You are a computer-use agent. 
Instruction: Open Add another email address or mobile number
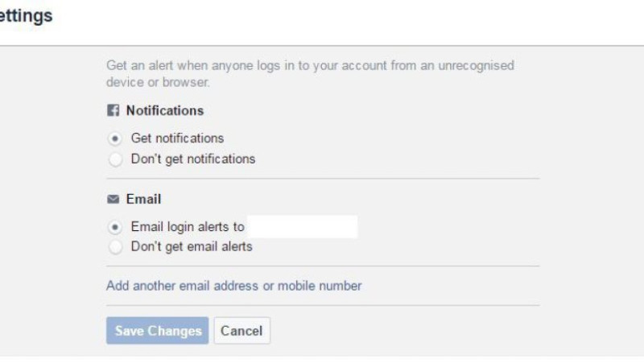coord(233,286)
